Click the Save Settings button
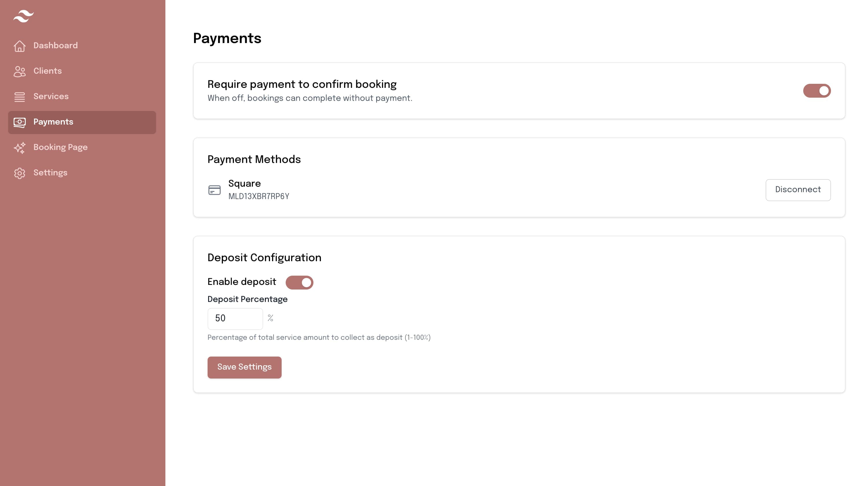 pos(244,367)
